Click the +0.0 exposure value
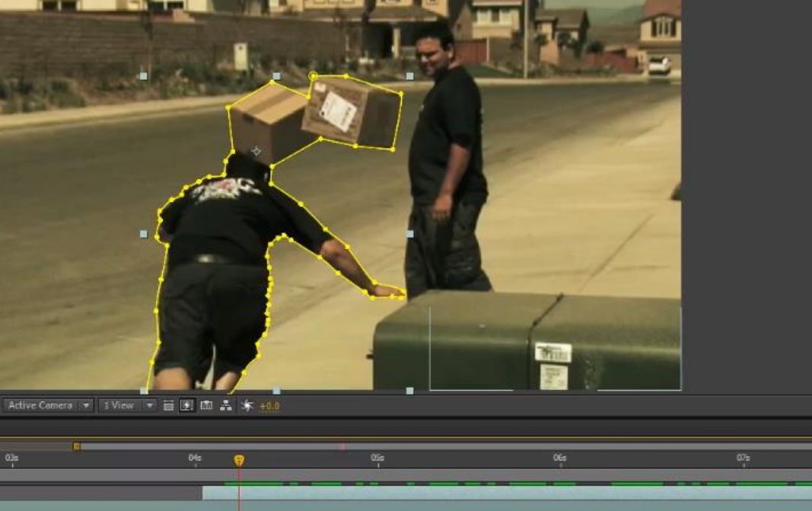The image size is (812, 511). 269,406
